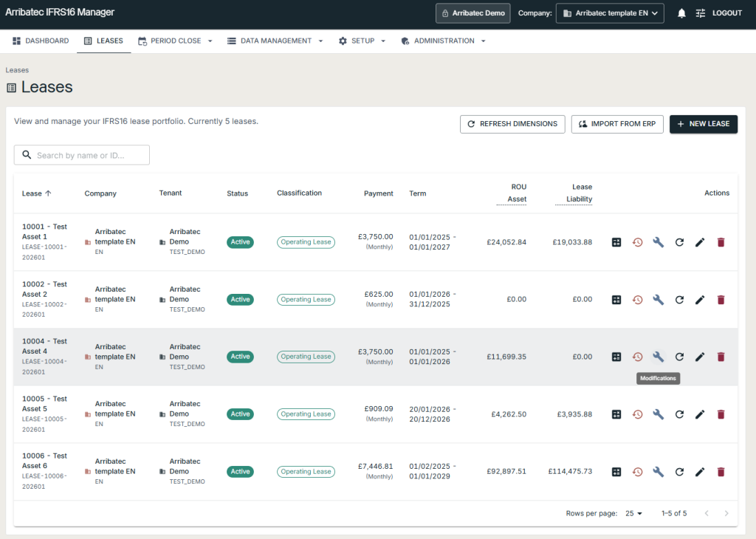This screenshot has height=539, width=756.
Task: Open modifications wrench for lease 10006
Action: (x=658, y=472)
